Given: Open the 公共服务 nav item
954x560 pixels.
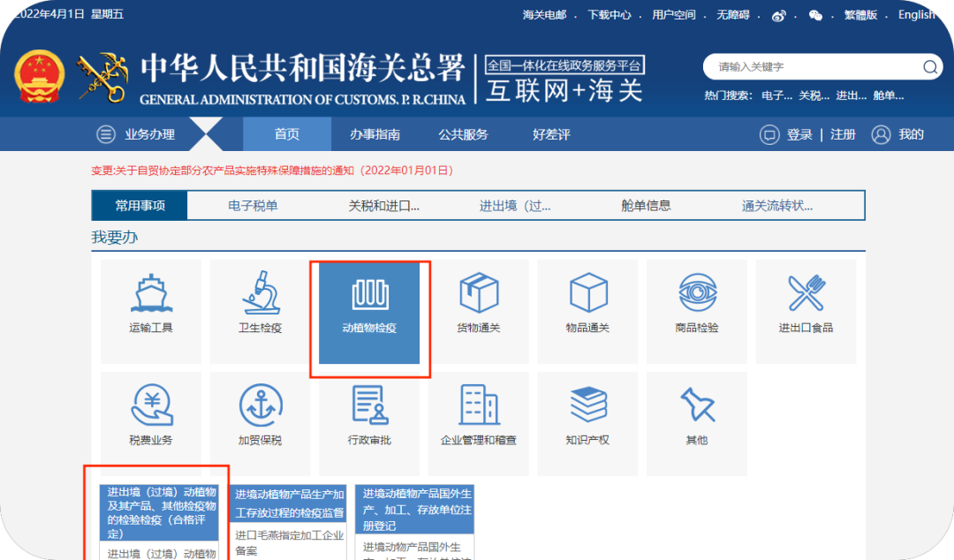Looking at the screenshot, I should point(464,134).
